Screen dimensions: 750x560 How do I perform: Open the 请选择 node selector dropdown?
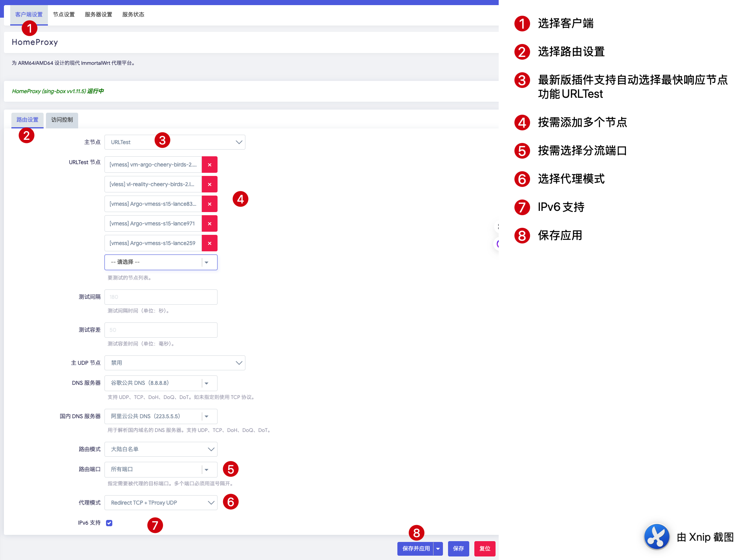coord(161,262)
